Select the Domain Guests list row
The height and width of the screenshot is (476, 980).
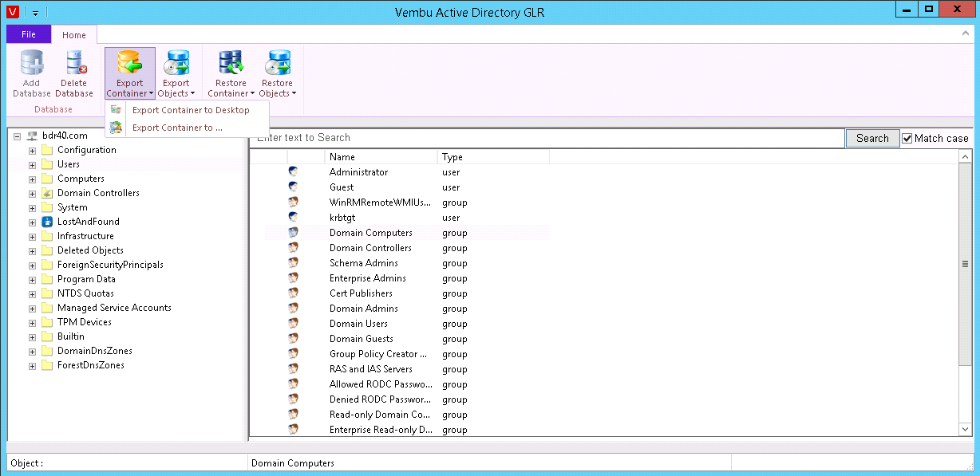click(407, 339)
